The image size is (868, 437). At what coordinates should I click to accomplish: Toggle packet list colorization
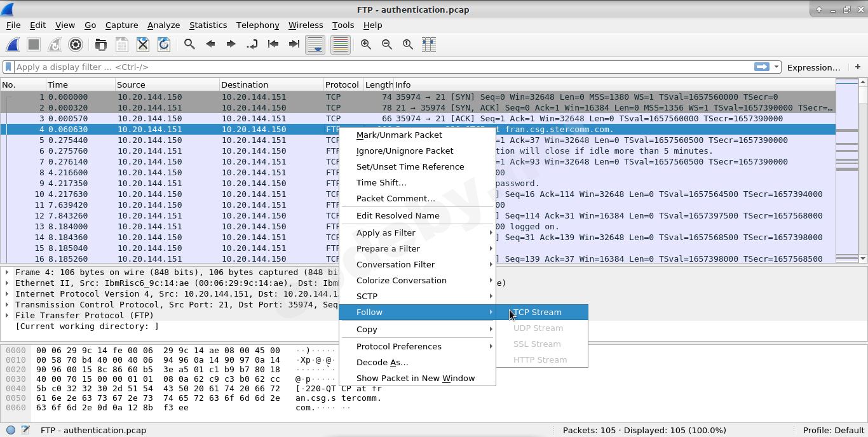click(340, 44)
